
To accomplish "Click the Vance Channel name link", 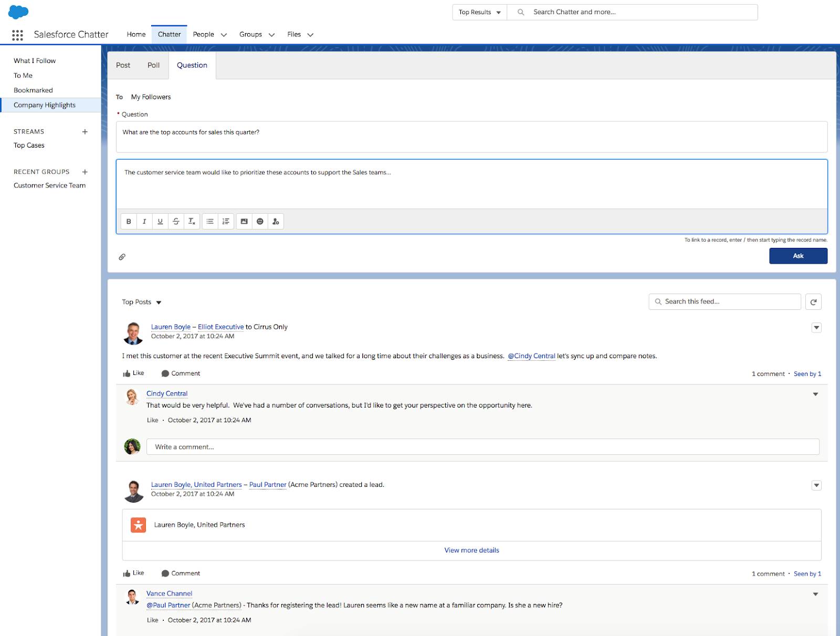I will click(x=169, y=593).
